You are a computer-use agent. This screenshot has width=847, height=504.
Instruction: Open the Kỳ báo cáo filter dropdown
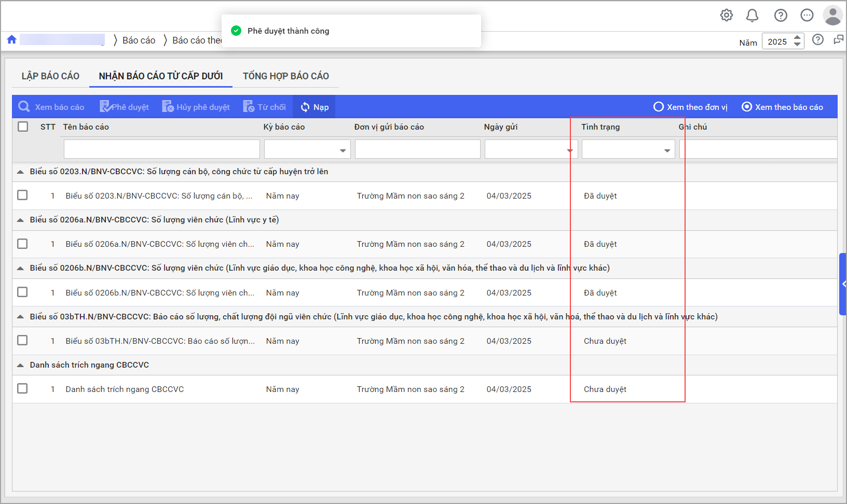(343, 150)
